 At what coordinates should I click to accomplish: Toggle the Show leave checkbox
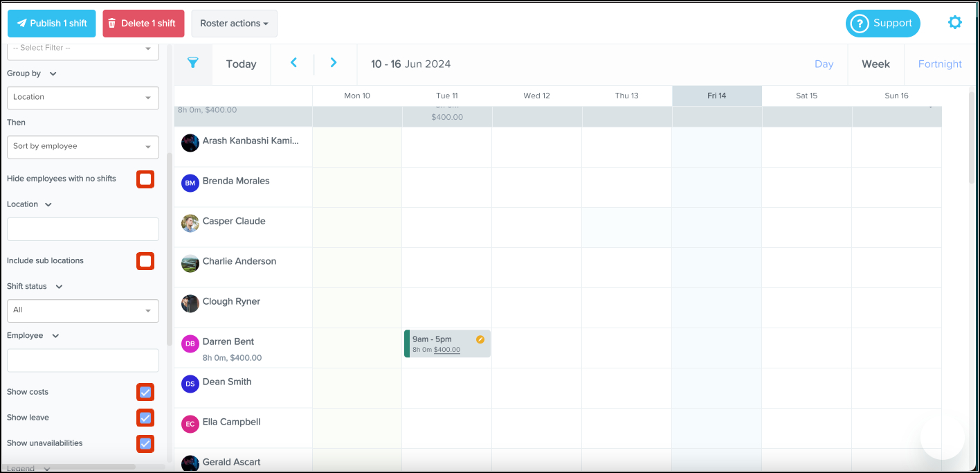(145, 418)
